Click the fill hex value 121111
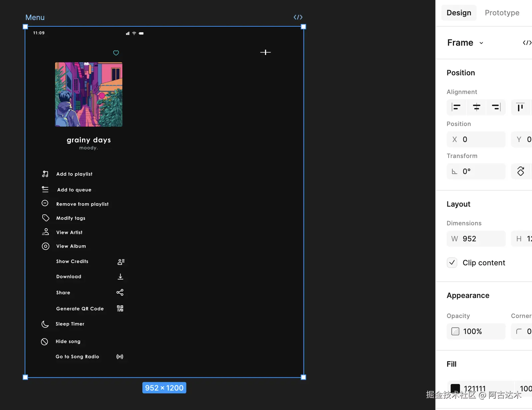 click(x=475, y=389)
